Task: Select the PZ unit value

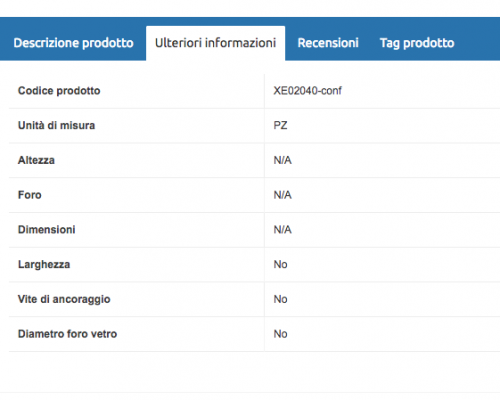Action: coord(280,125)
